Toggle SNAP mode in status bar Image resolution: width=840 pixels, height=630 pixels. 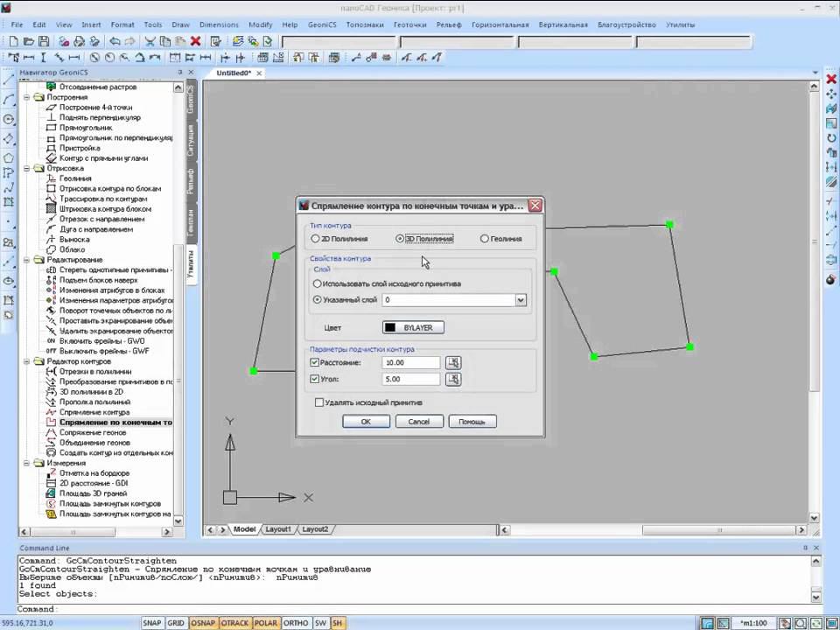tap(152, 623)
